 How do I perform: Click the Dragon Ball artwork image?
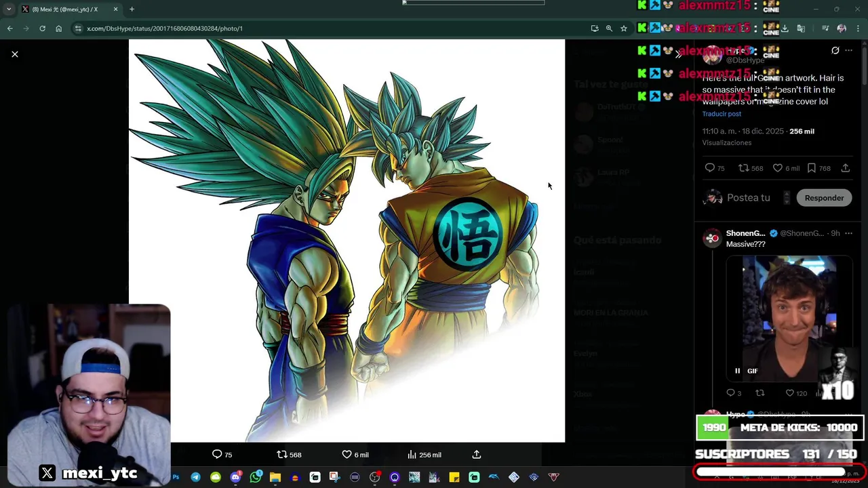347,241
